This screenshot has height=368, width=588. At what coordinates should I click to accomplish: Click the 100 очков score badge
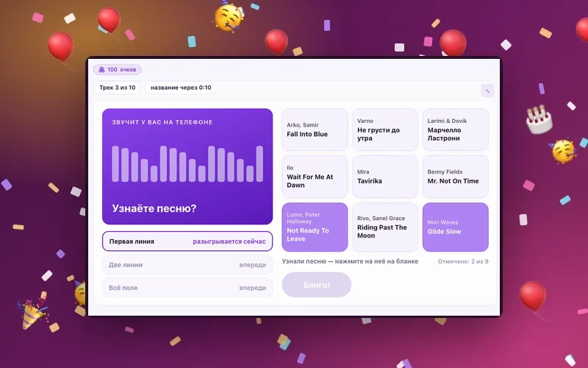pos(118,69)
